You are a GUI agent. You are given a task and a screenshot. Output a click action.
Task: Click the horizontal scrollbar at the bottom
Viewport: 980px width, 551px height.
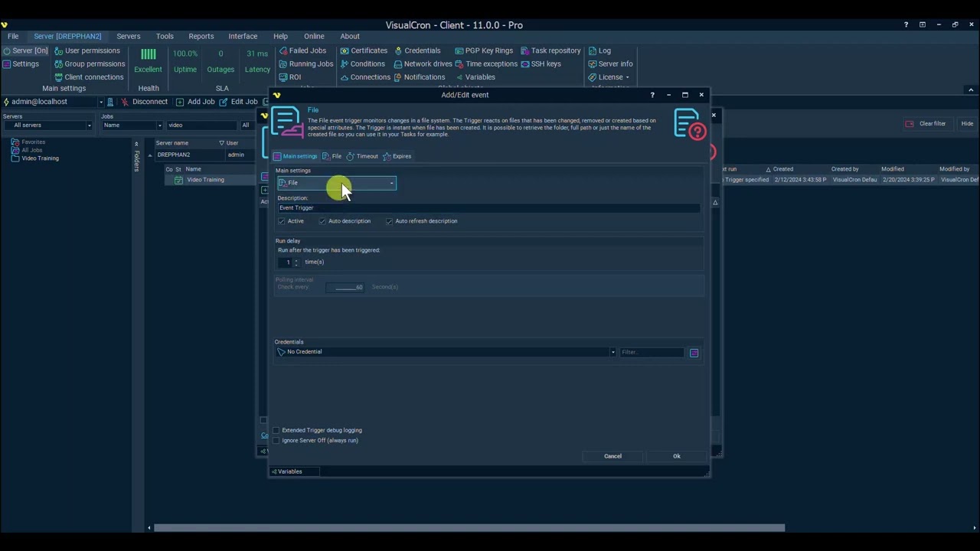tap(469, 527)
